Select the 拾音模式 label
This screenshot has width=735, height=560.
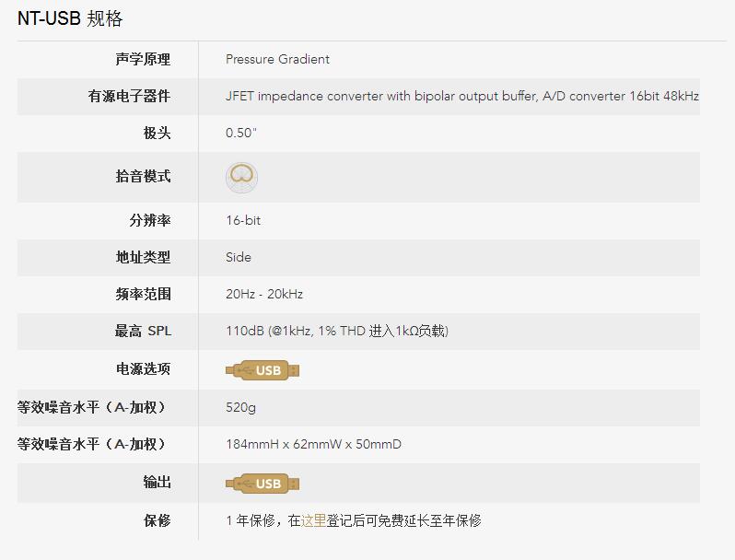point(143,177)
